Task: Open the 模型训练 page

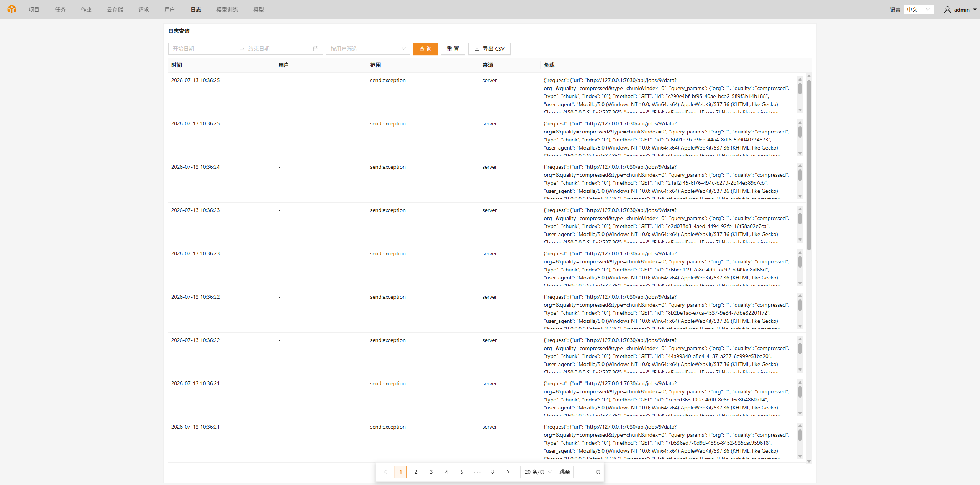Action: (227, 10)
